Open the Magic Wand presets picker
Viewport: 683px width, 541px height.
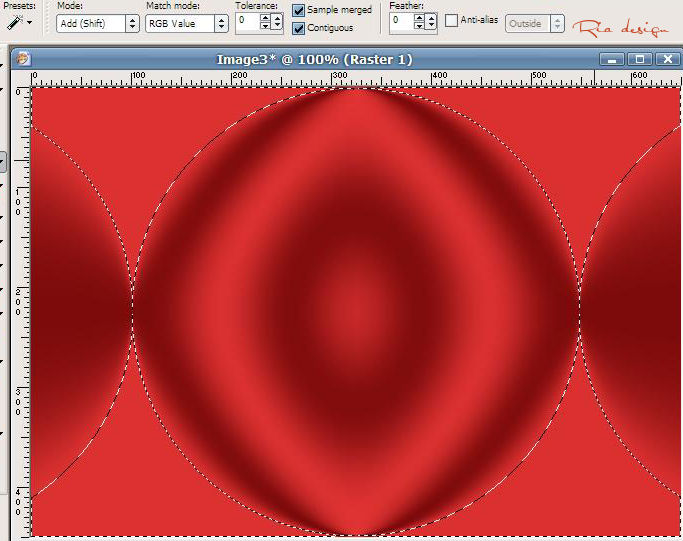[x=19, y=22]
